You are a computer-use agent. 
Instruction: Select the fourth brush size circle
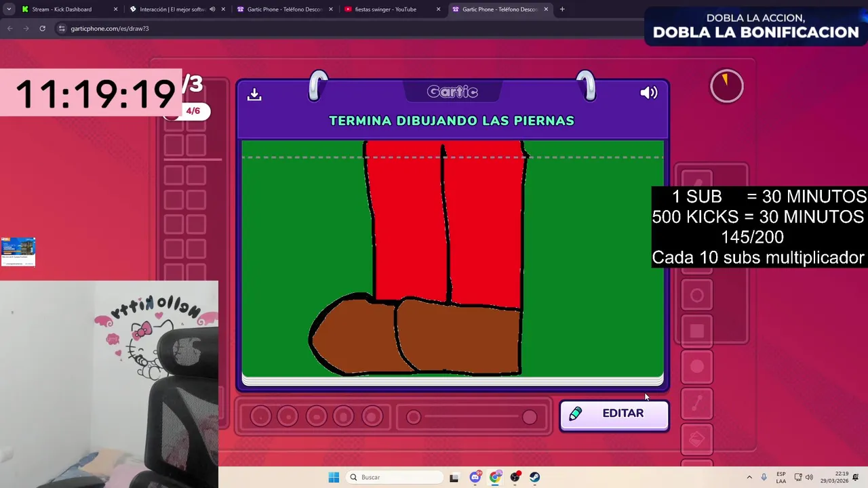tap(344, 416)
